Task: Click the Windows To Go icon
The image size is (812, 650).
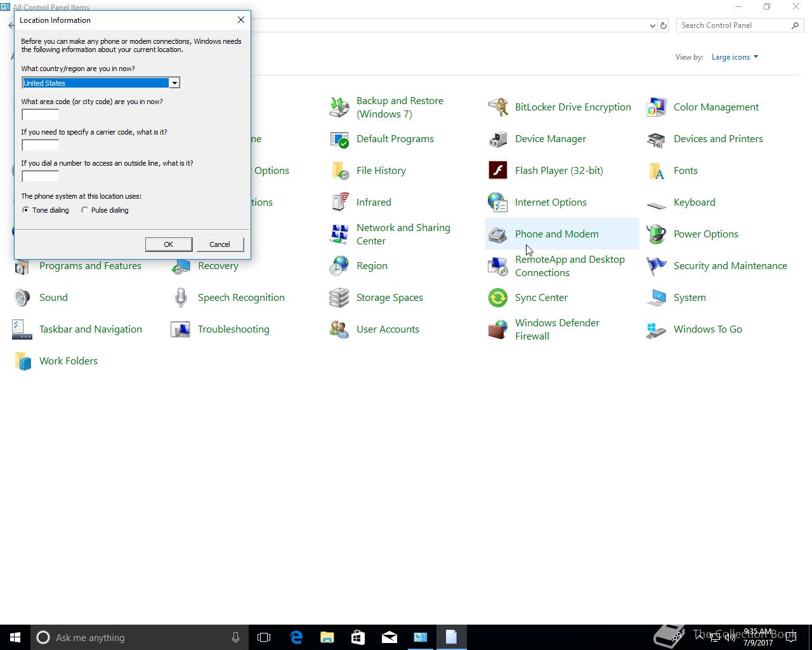Action: coord(657,329)
